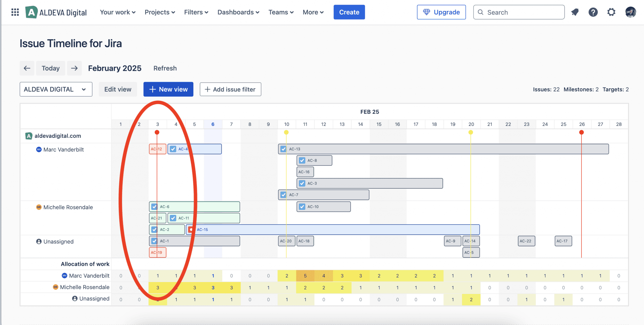The width and height of the screenshot is (644, 325).
Task: Toggle the checkbox on issue AC-3
Action: [x=302, y=183]
